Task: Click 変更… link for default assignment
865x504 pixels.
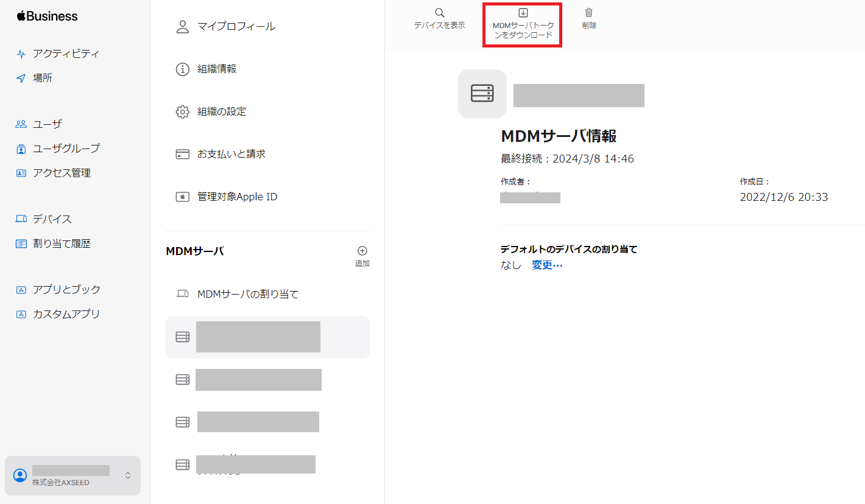Action: pos(547,265)
